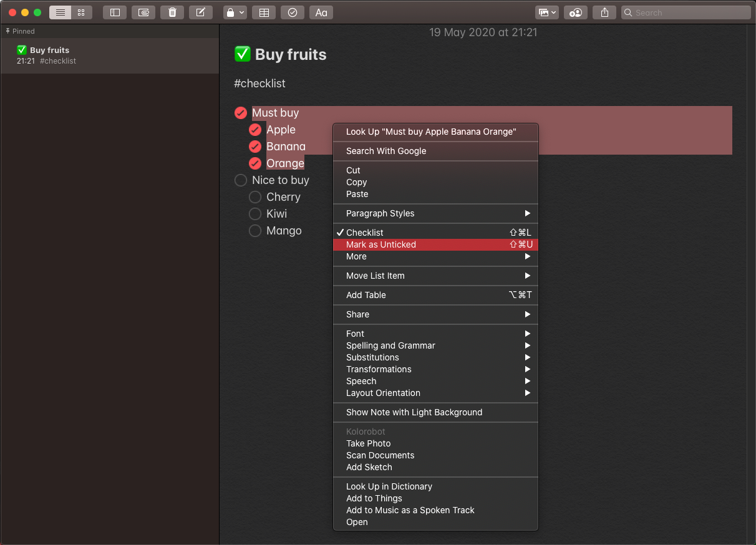Delete the current note using the trash icon

click(172, 12)
